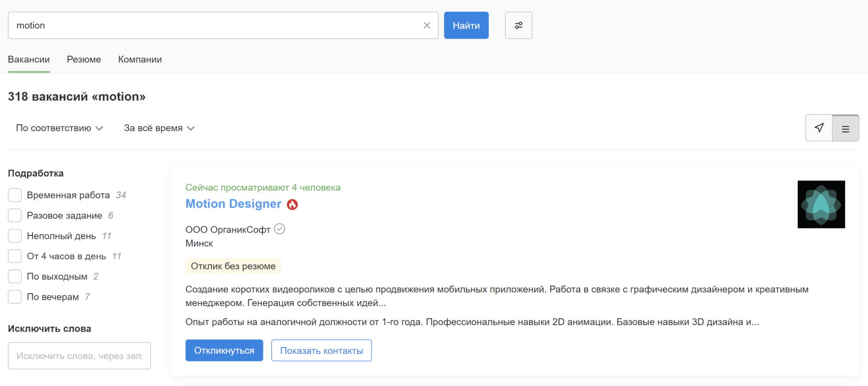Screen dimensions: 868x386
Task: Click the verified company checkmark icon
Action: (280, 229)
